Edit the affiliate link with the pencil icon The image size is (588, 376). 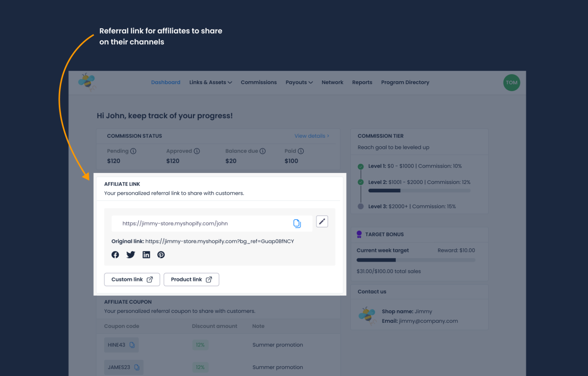(322, 221)
